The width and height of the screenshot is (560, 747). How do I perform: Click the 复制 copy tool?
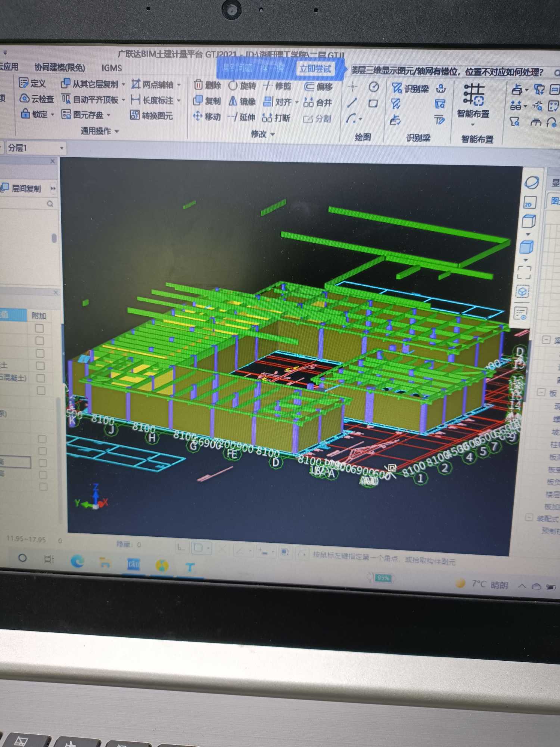[207, 101]
